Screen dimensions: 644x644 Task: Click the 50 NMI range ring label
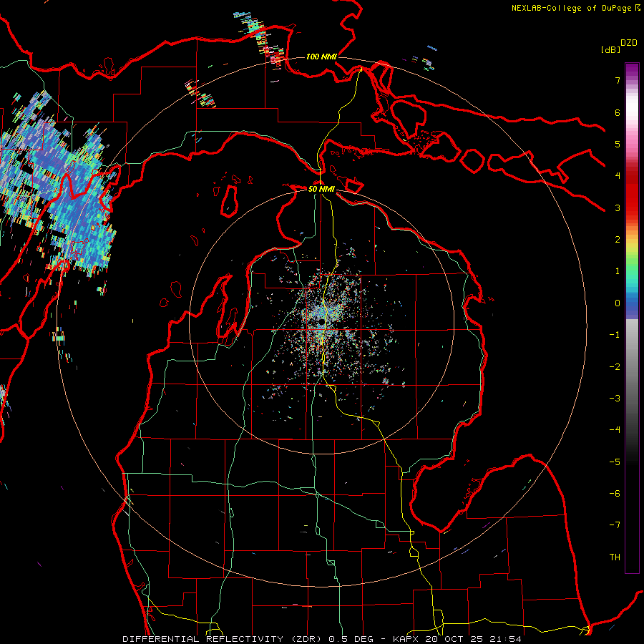coord(321,189)
